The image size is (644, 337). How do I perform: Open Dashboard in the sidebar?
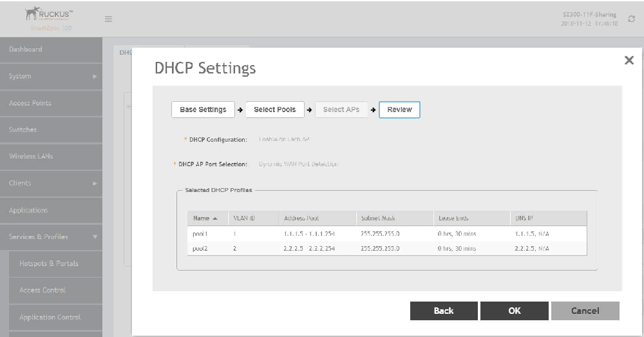click(26, 49)
